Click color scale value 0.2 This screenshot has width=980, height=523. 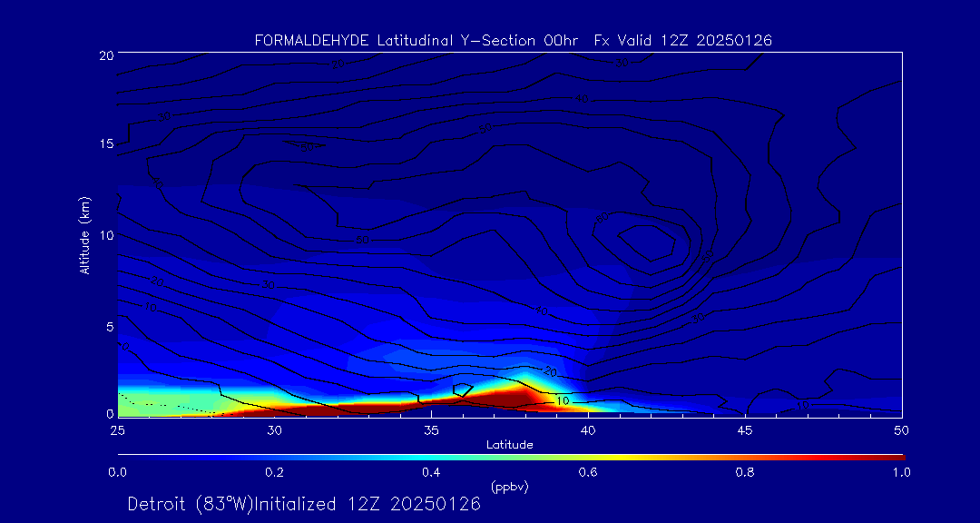(x=275, y=472)
